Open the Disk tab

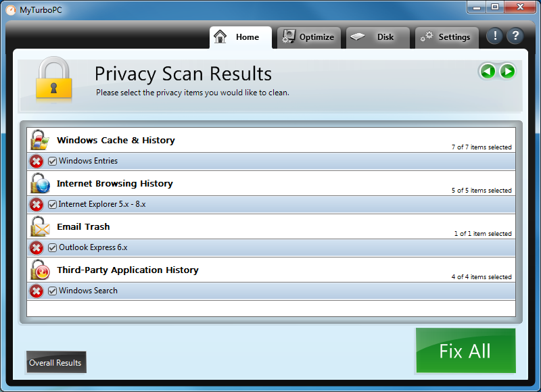(x=378, y=38)
